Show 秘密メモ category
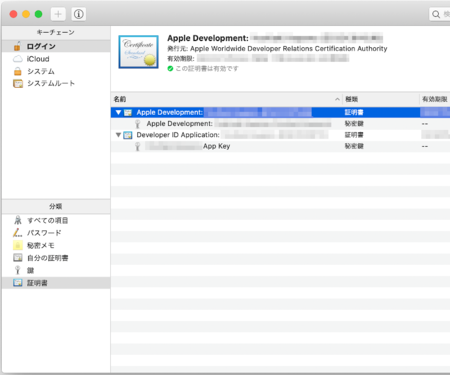Image resolution: width=450 pixels, height=375 pixels. tap(56, 245)
